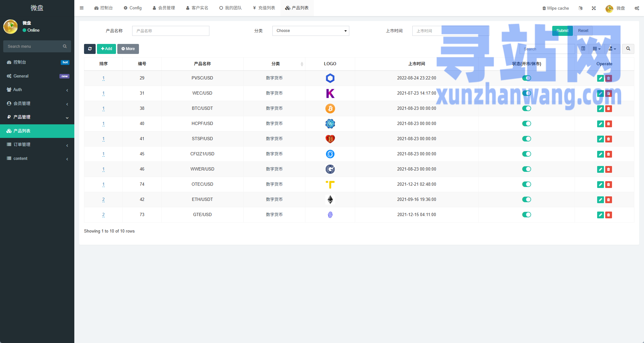Click the green Add button
This screenshot has width=644, height=343.
[x=106, y=49]
